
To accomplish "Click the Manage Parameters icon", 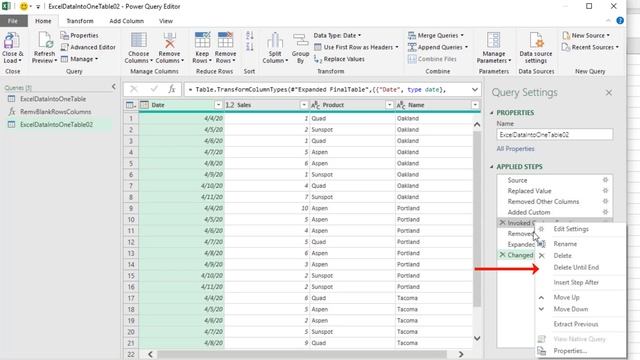I will 493,40.
